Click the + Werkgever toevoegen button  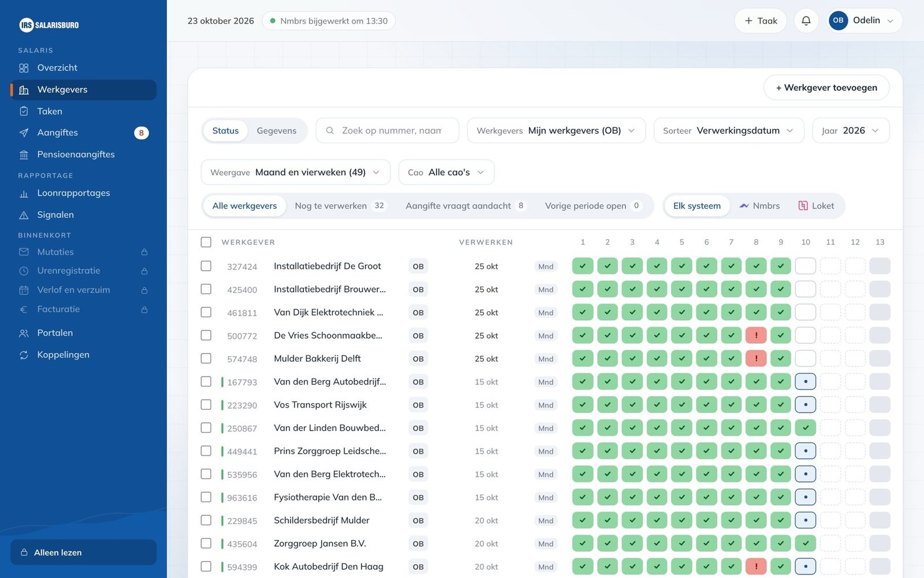(826, 88)
